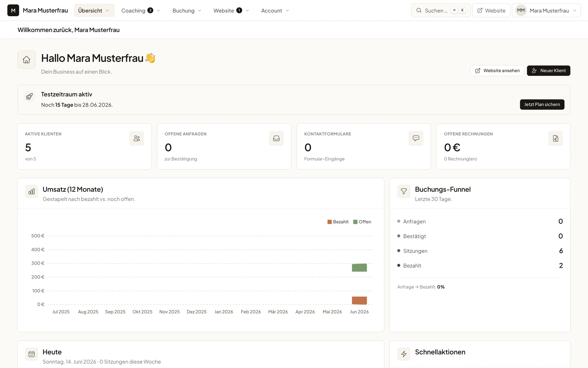The height and width of the screenshot is (368, 588).
Task: Click the Bestätigt funnel row
Action: (x=480, y=236)
